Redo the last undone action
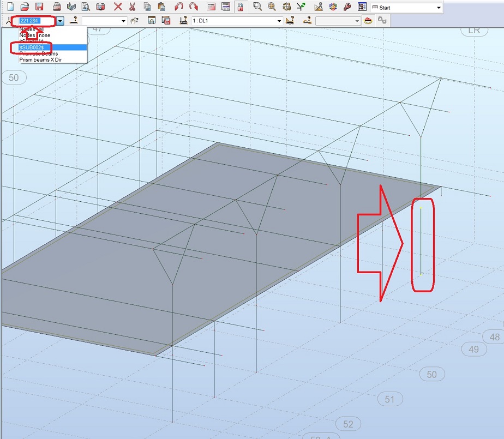Screen dimensions: 504x439 pos(194,7)
